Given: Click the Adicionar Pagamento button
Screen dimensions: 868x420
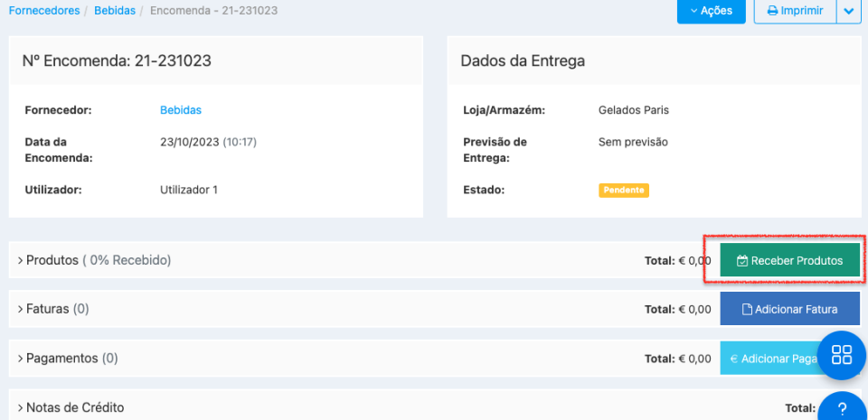Looking at the screenshot, I should coord(769,358).
